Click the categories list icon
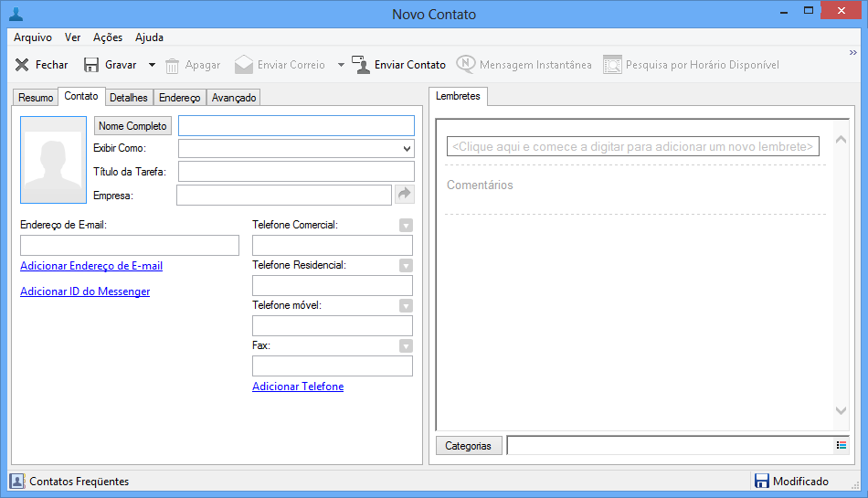This screenshot has width=868, height=498. tap(841, 445)
